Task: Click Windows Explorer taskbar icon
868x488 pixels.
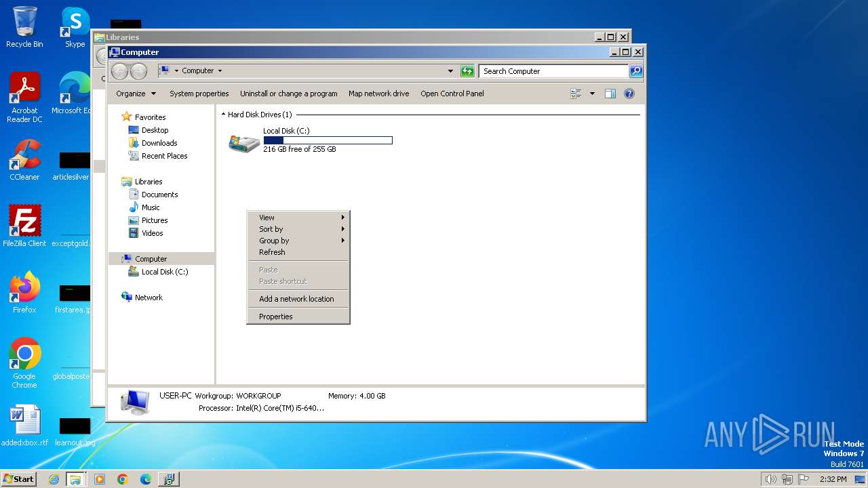Action: coord(75,479)
